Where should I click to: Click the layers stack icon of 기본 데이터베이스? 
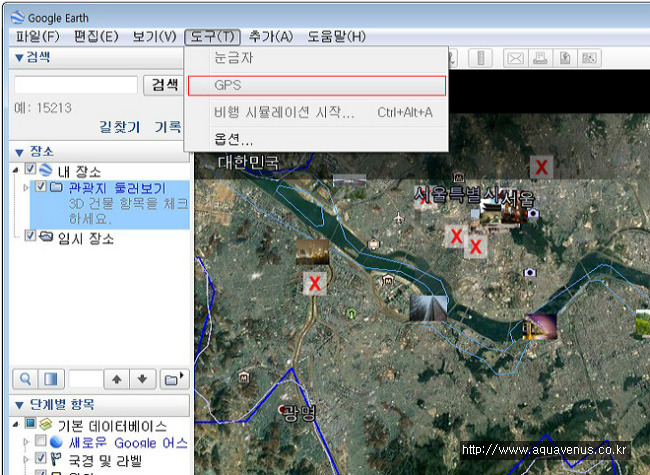(x=46, y=424)
